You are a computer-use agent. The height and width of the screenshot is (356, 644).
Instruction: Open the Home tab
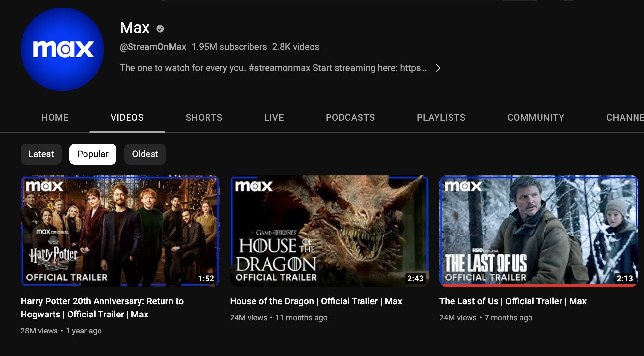tap(55, 117)
